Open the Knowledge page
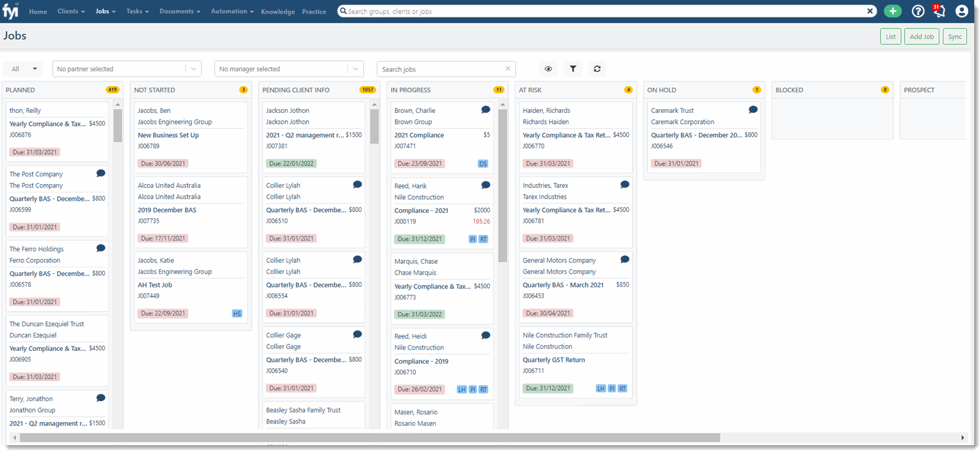The height and width of the screenshot is (451, 980). point(278,12)
